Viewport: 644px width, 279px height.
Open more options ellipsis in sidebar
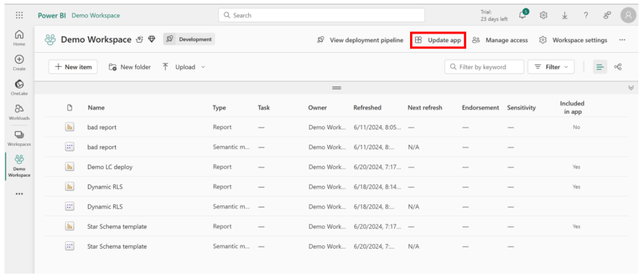click(x=19, y=193)
